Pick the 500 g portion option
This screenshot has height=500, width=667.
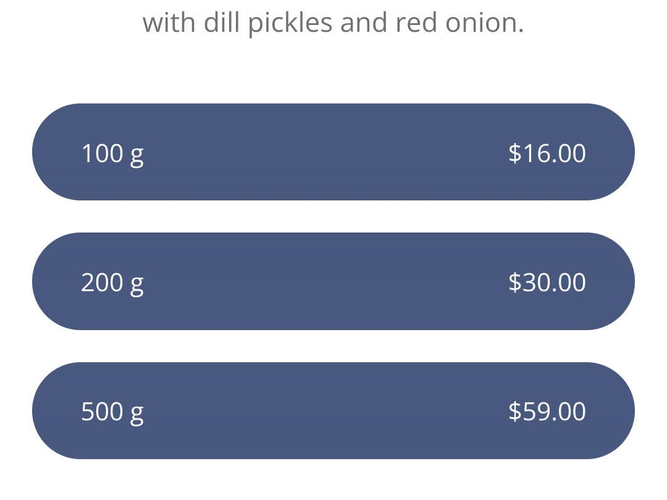(333, 410)
